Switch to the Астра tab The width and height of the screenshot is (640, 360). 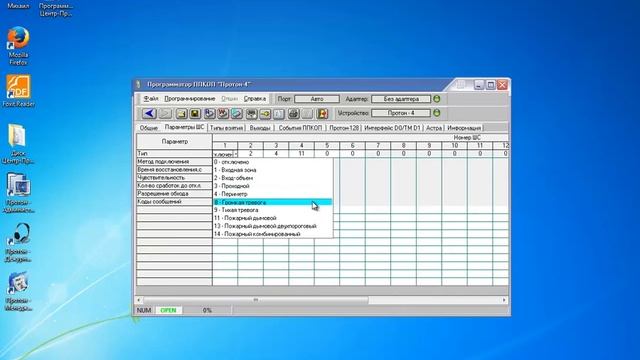pyautogui.click(x=434, y=128)
